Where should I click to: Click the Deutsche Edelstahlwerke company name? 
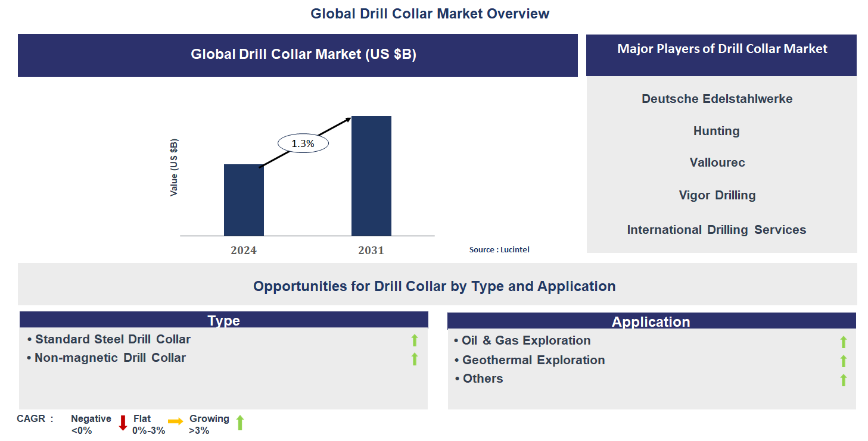(717, 99)
